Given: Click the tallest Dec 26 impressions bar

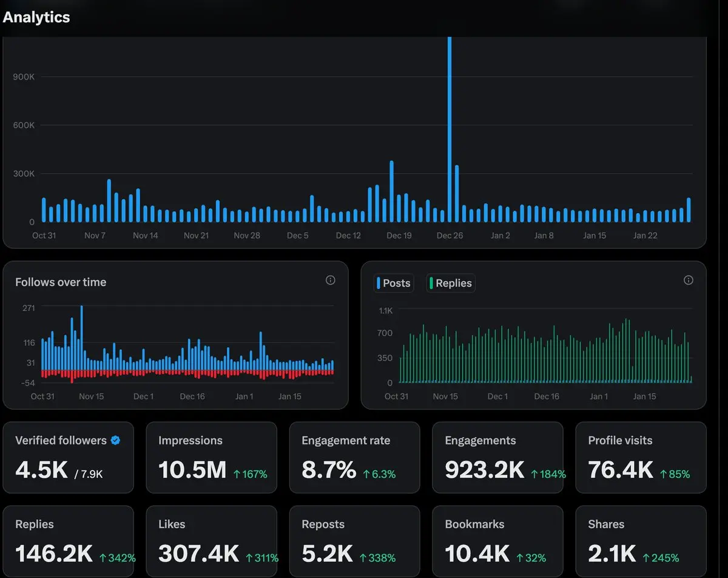Looking at the screenshot, I should click(x=450, y=129).
